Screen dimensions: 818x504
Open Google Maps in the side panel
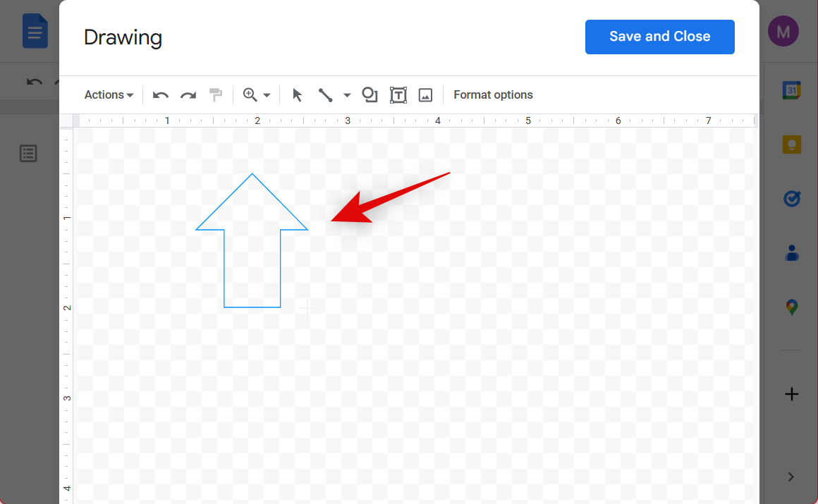point(791,307)
